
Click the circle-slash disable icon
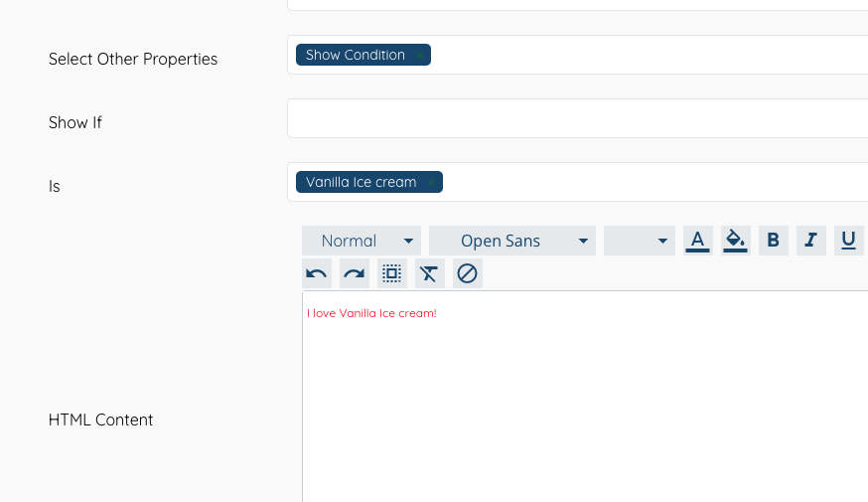coord(467,273)
